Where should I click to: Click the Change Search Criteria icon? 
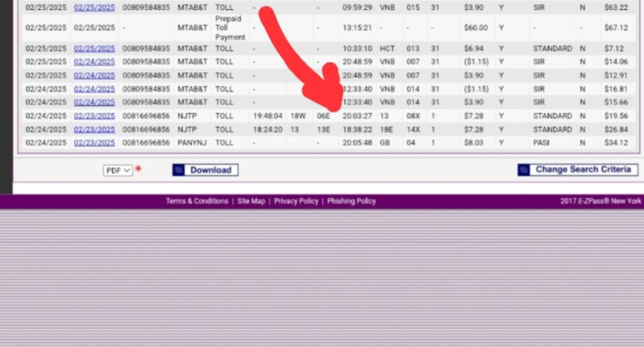[524, 169]
